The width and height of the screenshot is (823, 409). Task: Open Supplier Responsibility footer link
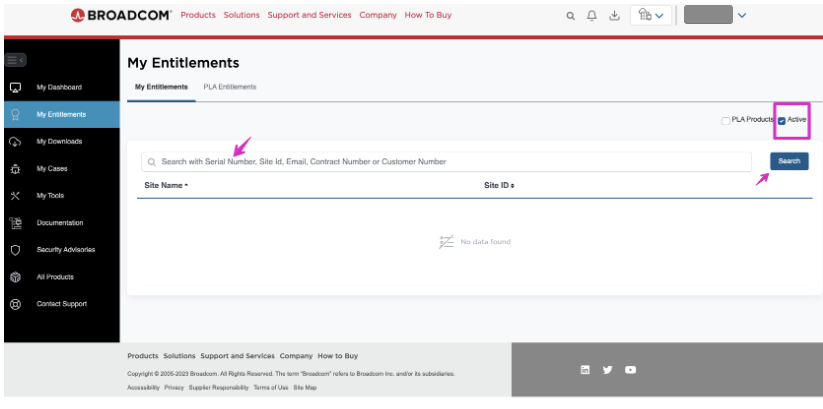point(219,387)
